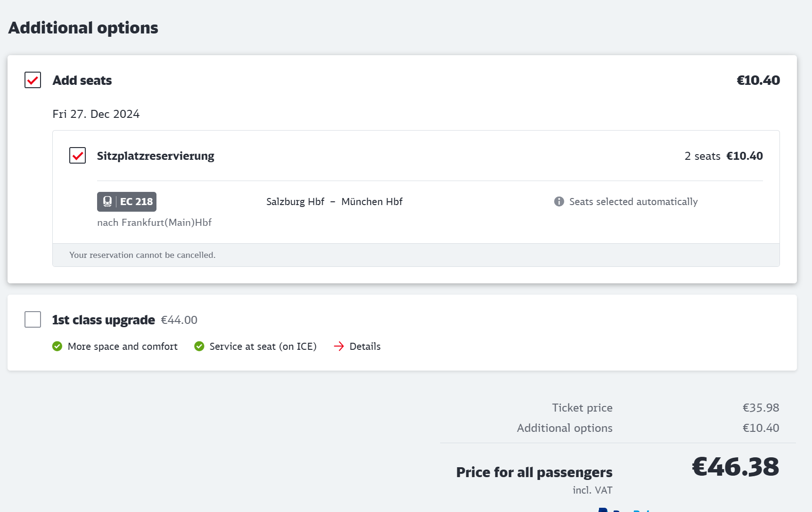Screen dimensions: 812x512
Task: Click the train icon in EC 218 badge
Action: point(107,201)
